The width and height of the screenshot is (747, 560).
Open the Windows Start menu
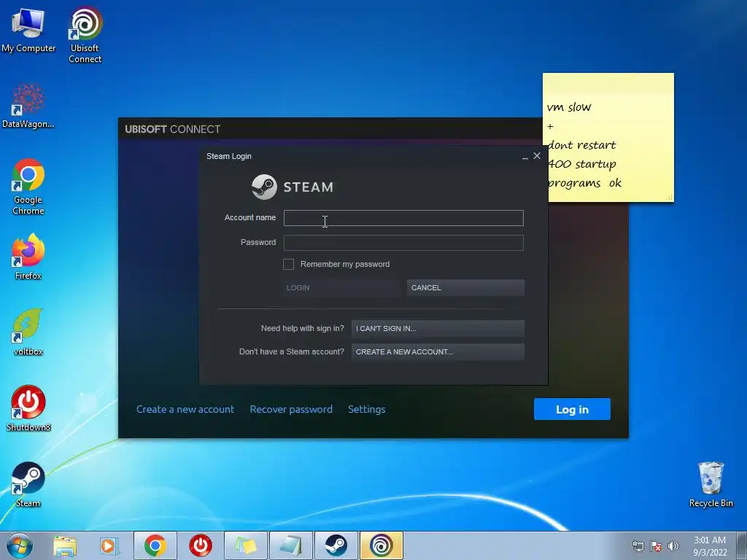coord(20,545)
